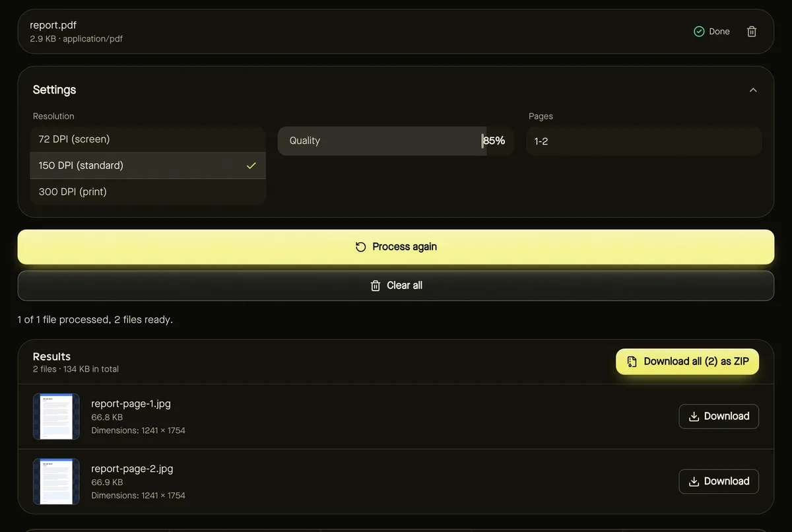Select 150 DPI (standard) option

click(148, 166)
